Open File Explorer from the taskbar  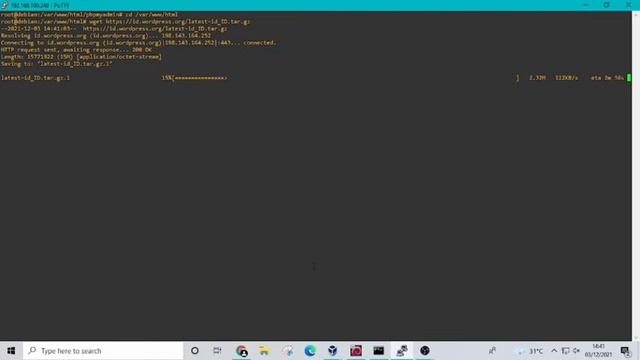[x=264, y=351]
